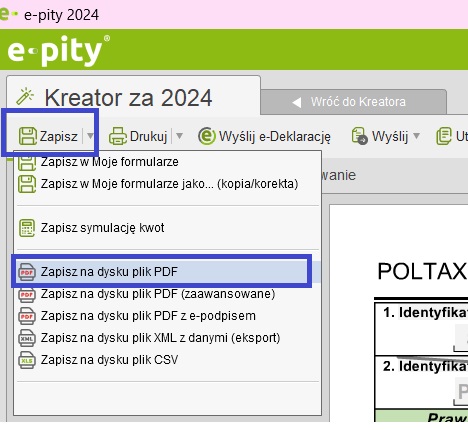Click Wyślij e-Deklarację button label
Image resolution: width=468 pixels, height=430 pixels.
tap(275, 136)
